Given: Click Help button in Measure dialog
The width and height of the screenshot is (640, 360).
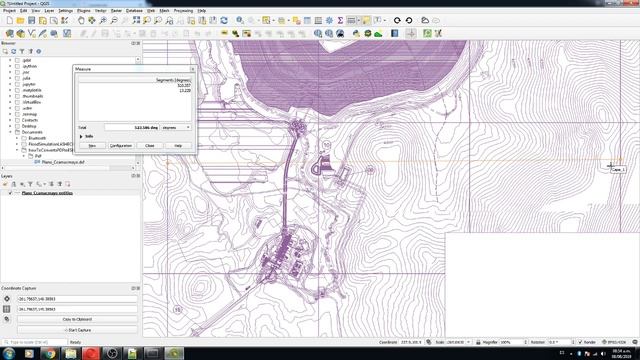Looking at the screenshot, I should (178, 146).
